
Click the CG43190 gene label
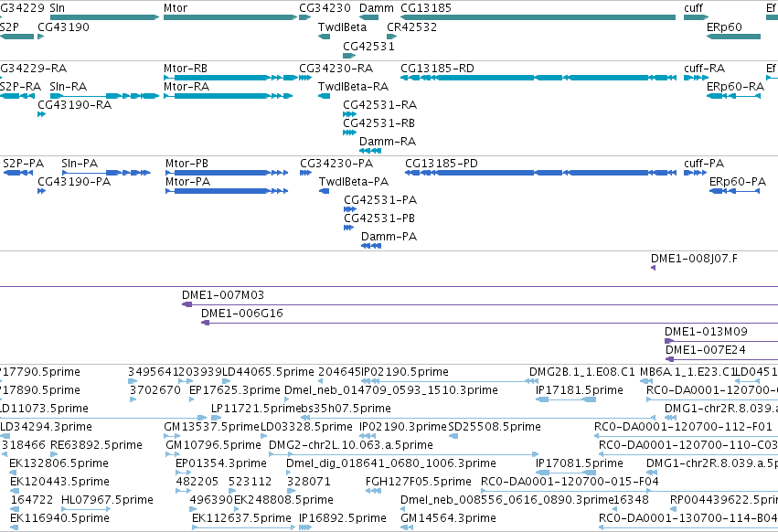(63, 27)
